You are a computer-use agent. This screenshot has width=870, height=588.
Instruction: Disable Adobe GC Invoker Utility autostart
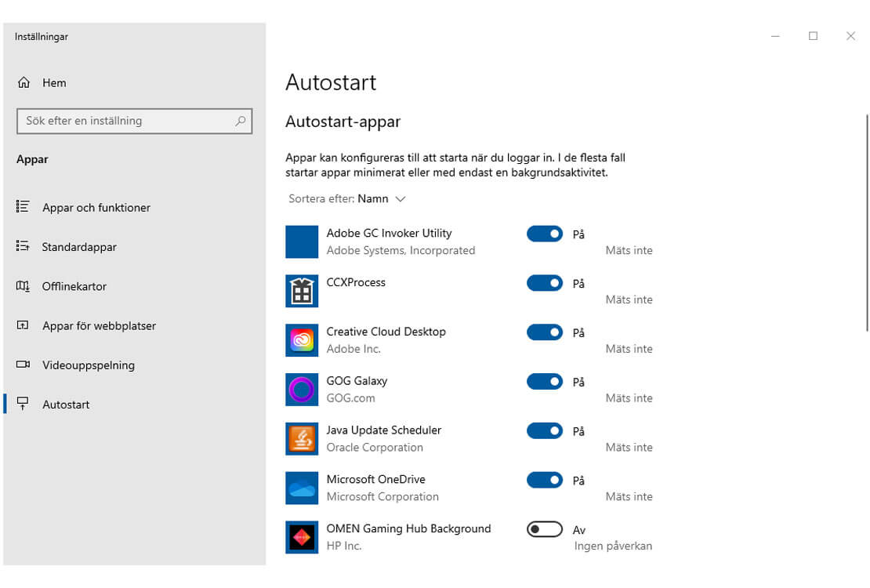coord(545,234)
